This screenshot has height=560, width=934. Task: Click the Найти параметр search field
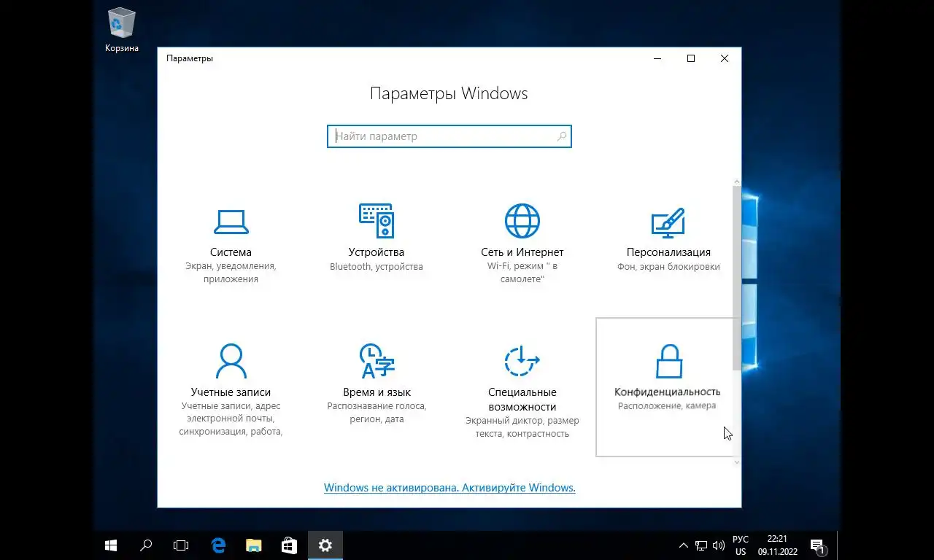coord(449,136)
